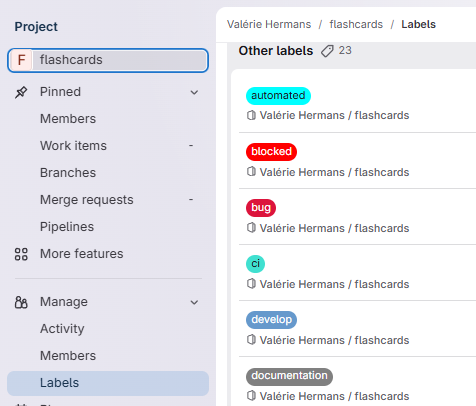
Task: Click the label tag count icon
Action: click(x=327, y=51)
